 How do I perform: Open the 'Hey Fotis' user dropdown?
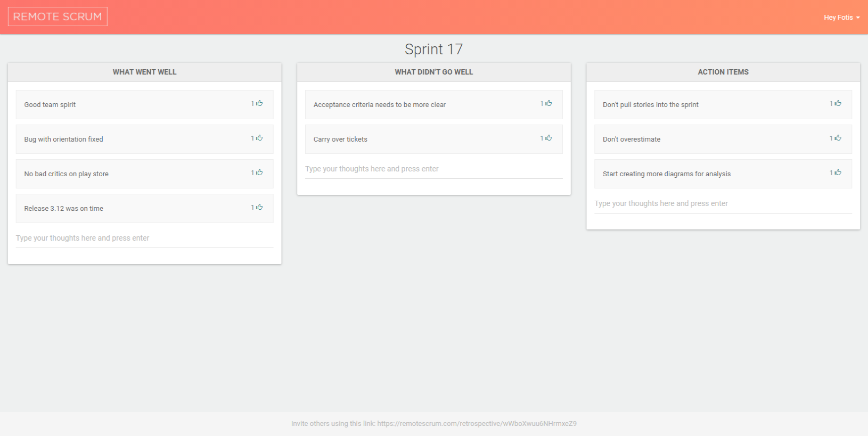[x=841, y=18]
